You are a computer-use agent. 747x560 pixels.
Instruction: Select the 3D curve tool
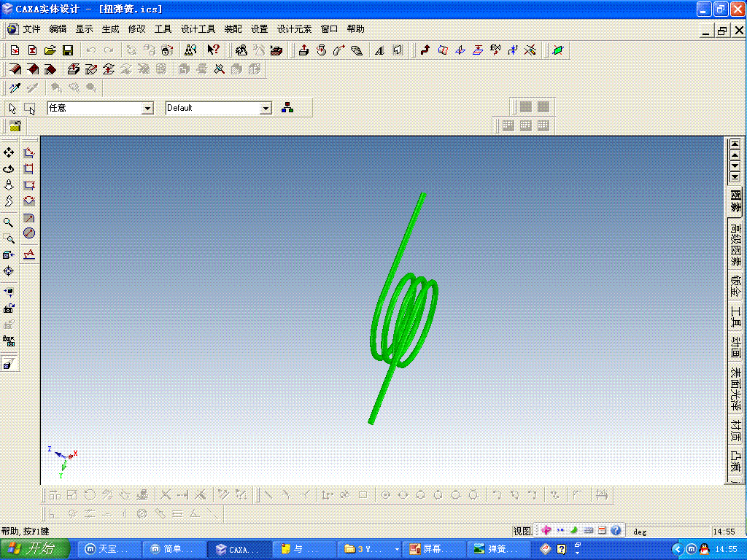coord(425,50)
